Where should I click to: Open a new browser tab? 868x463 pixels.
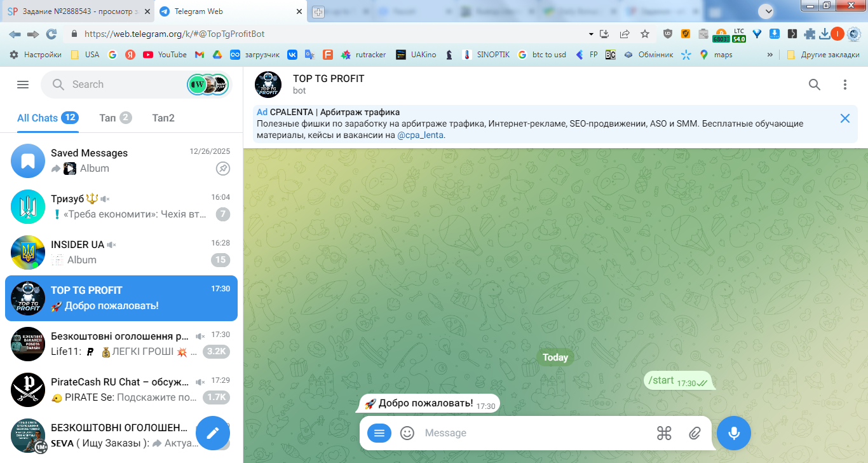tap(318, 11)
